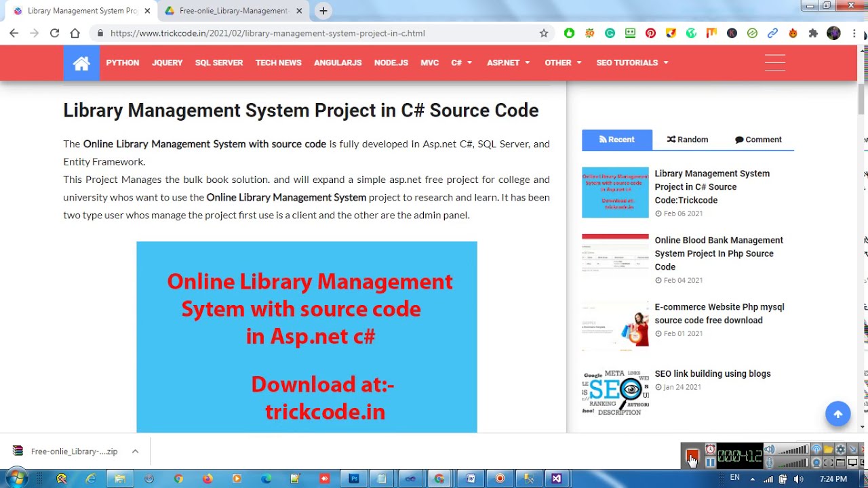
Task: Click the blue chain link extension icon
Action: point(772,33)
